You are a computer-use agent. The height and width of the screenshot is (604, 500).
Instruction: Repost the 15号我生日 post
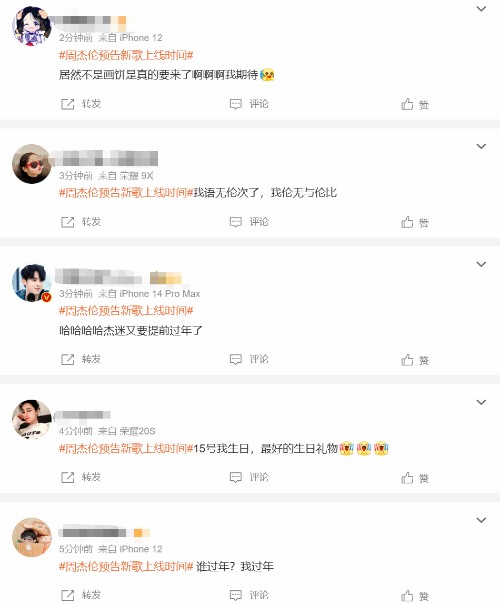click(81, 477)
